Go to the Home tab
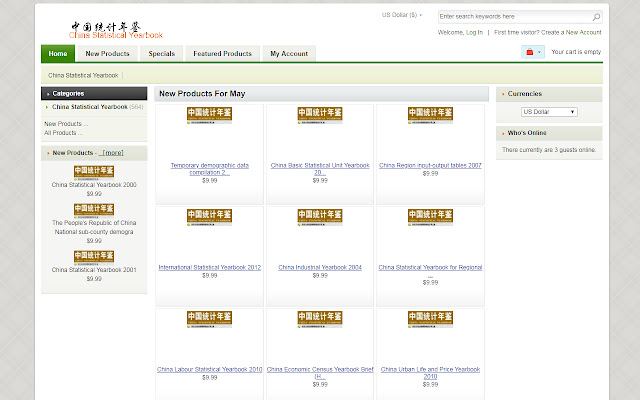The width and height of the screenshot is (640, 400). coord(58,53)
